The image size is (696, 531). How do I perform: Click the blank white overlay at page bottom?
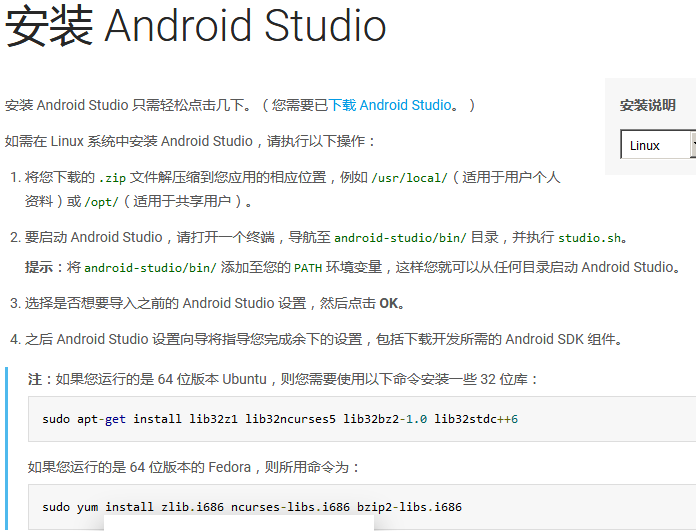(x=239, y=523)
